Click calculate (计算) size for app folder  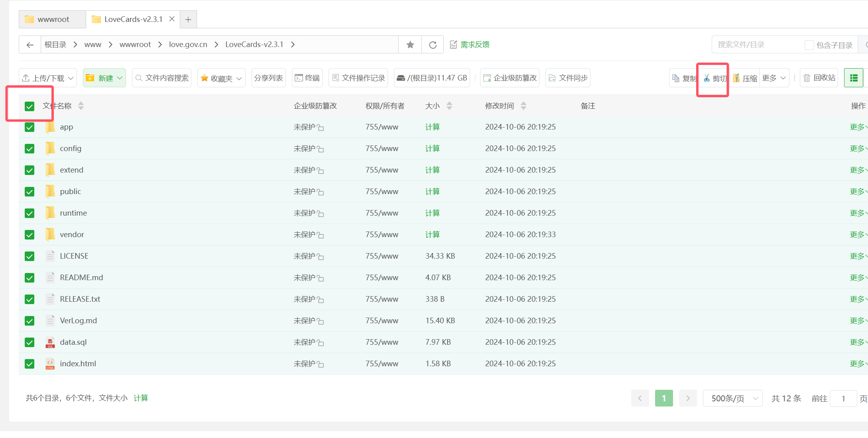pyautogui.click(x=432, y=127)
